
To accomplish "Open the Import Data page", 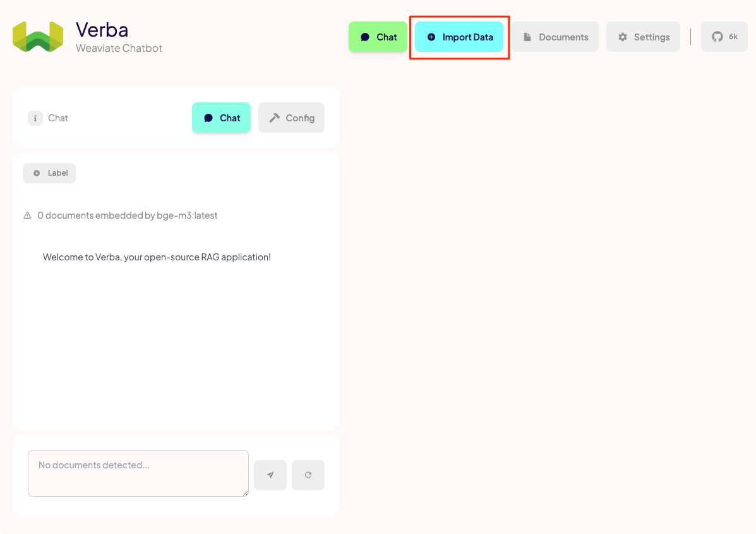I will click(x=459, y=37).
